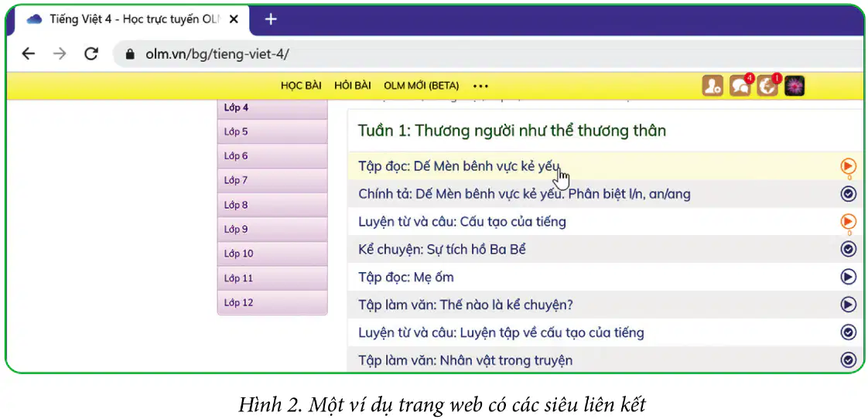This screenshot has width=868, height=419.
Task: Close the Tiếng Việt 4 browser tab
Action: (234, 19)
